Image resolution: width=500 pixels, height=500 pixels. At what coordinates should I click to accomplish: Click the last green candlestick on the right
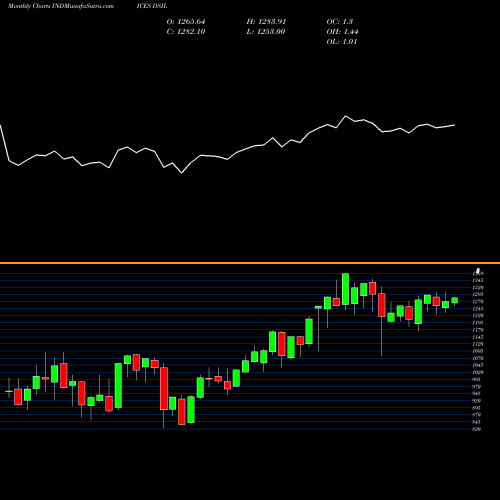click(x=455, y=300)
